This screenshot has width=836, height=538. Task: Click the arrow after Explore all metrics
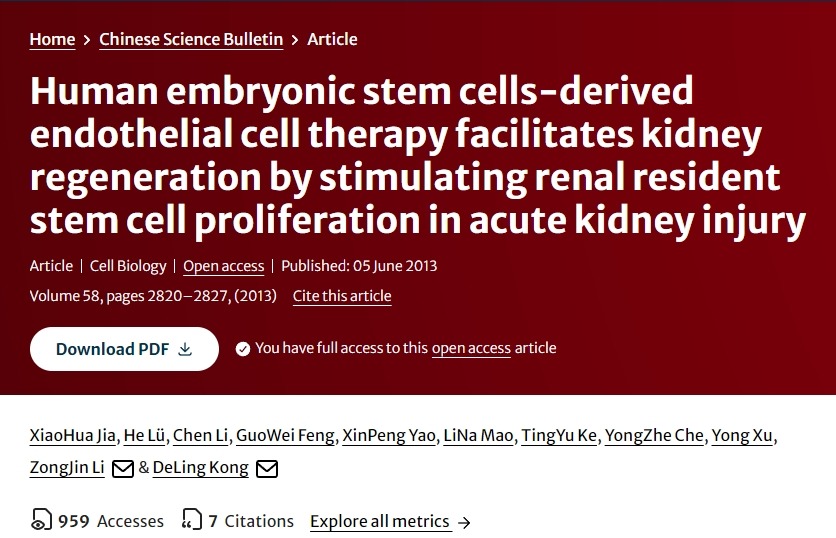pos(463,522)
